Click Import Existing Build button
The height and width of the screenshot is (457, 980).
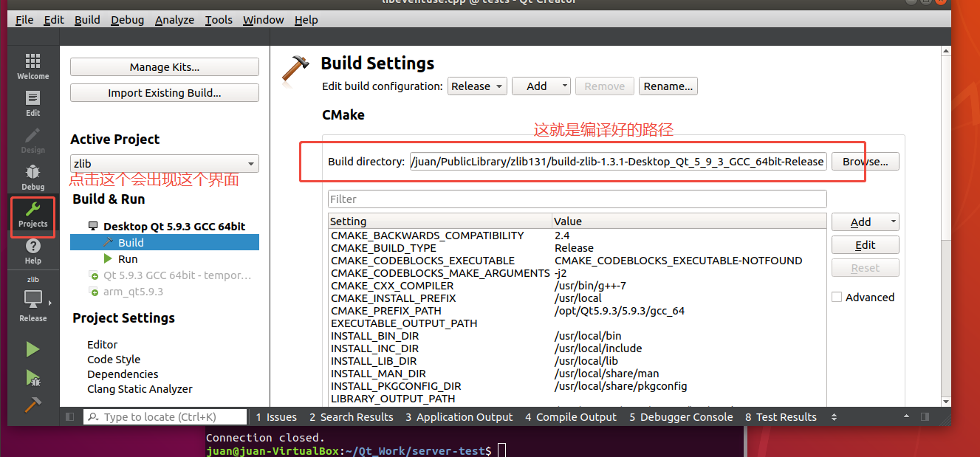coord(165,93)
